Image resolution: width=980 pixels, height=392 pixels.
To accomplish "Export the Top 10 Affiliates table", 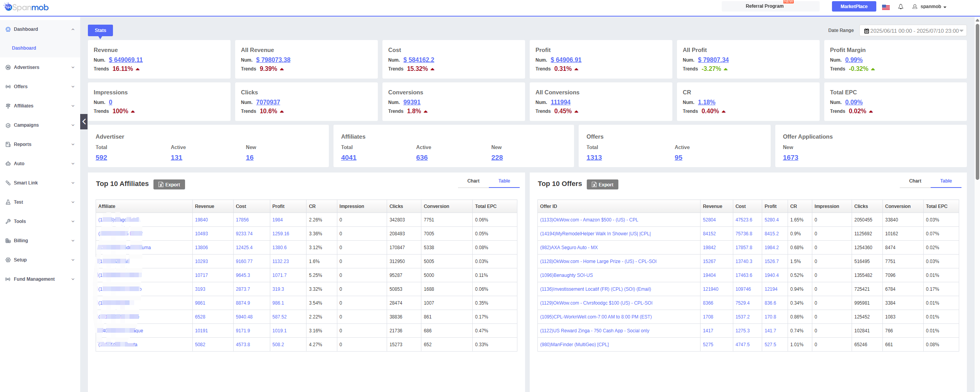I will (x=169, y=184).
